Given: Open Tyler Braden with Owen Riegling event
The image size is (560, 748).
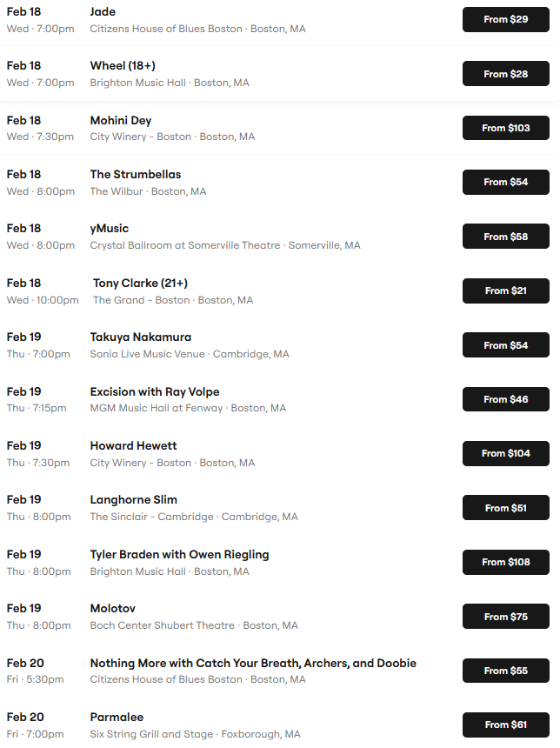Looking at the screenshot, I should click(x=180, y=555).
